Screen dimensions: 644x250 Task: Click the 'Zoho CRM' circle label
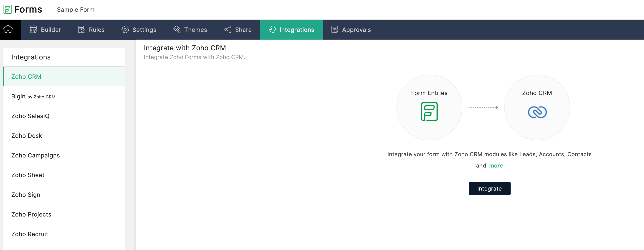537,93
